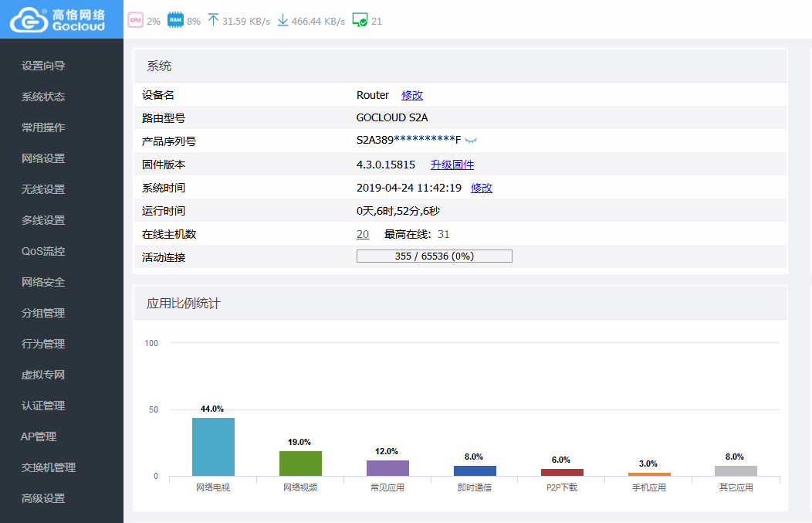Click the 升级固件 link

pos(452,165)
